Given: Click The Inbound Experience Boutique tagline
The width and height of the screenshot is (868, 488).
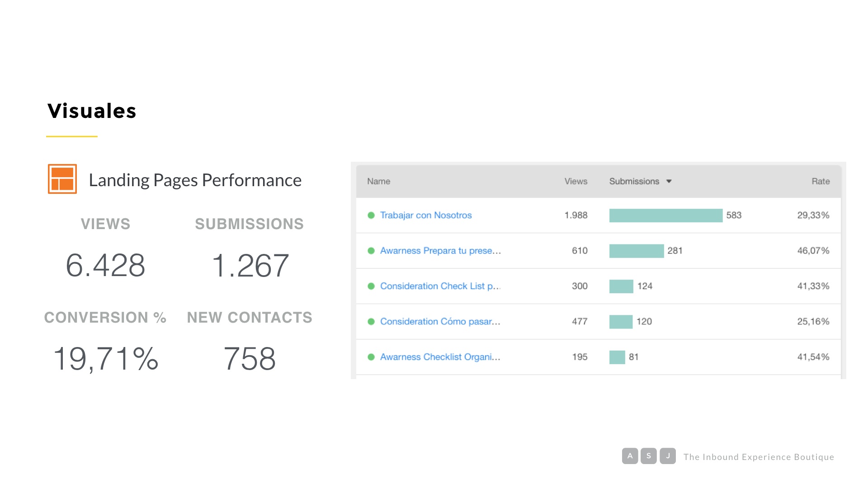Looking at the screenshot, I should tap(759, 457).
